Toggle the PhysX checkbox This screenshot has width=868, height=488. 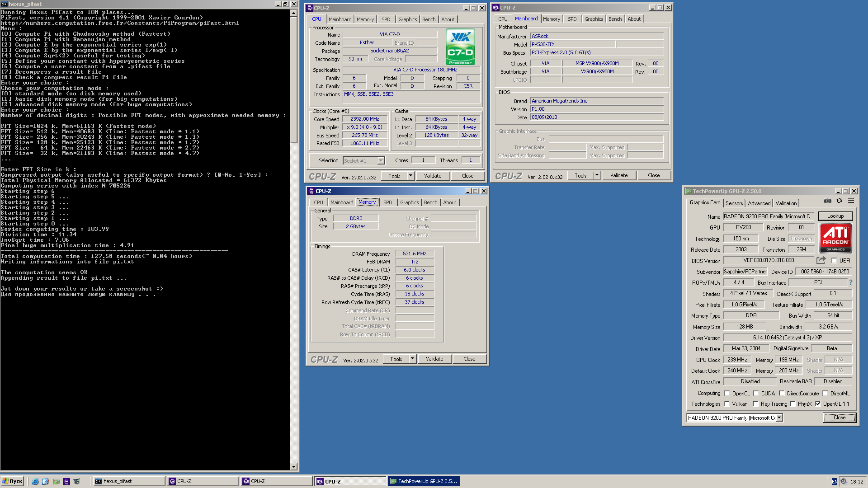click(793, 404)
